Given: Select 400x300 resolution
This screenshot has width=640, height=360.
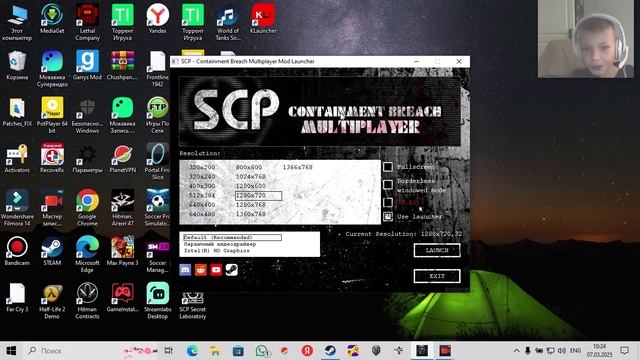Looking at the screenshot, I should tap(202, 186).
